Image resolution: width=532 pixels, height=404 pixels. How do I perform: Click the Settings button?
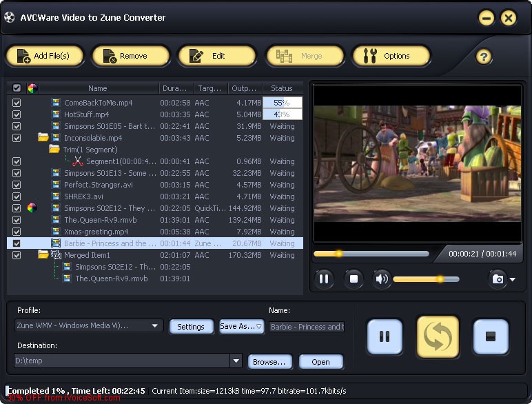(x=191, y=327)
